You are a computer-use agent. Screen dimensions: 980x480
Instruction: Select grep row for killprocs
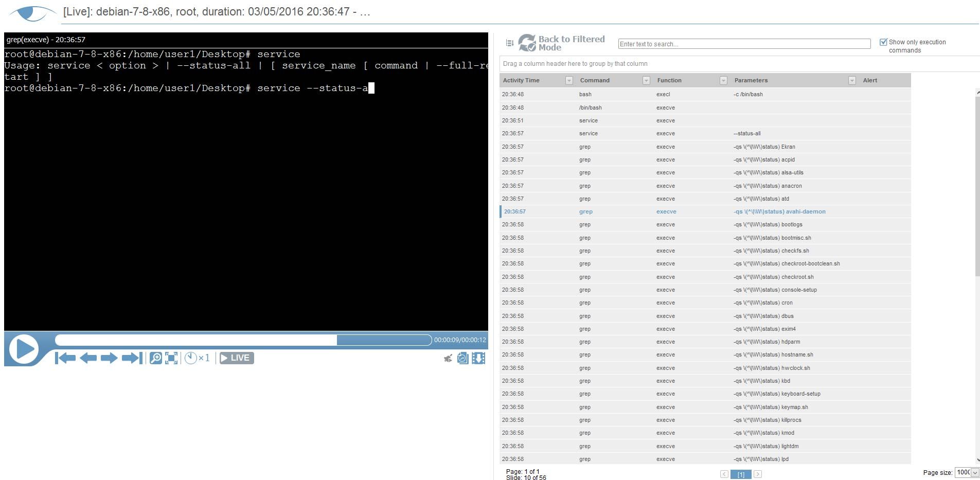pyautogui.click(x=705, y=420)
